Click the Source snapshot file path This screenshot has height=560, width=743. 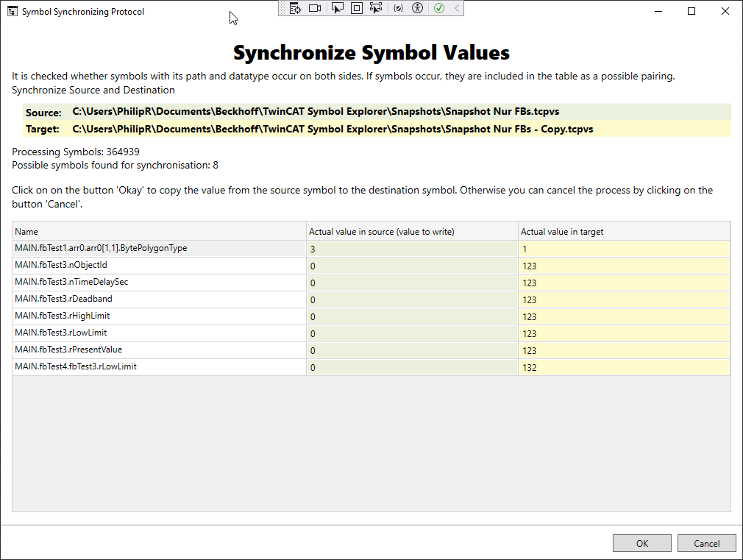pyautogui.click(x=316, y=111)
